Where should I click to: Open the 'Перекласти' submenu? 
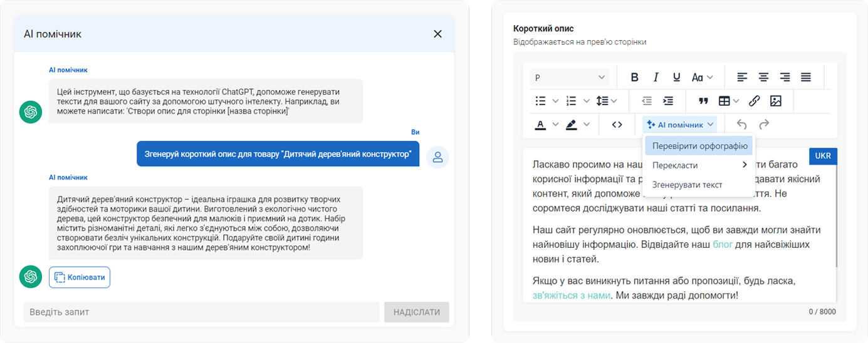(699, 165)
